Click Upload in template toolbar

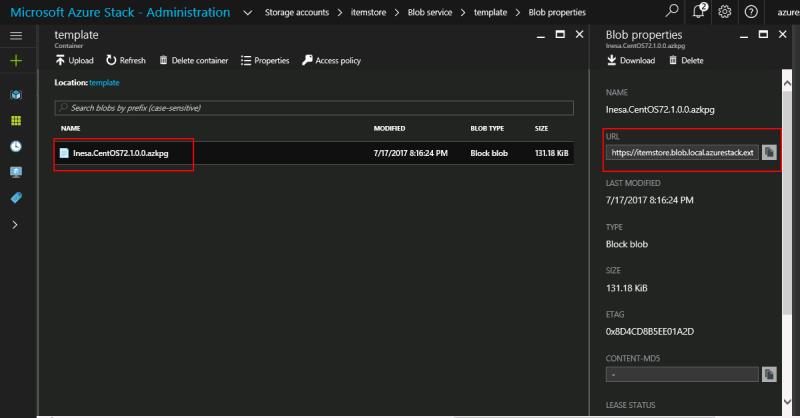tap(74, 60)
